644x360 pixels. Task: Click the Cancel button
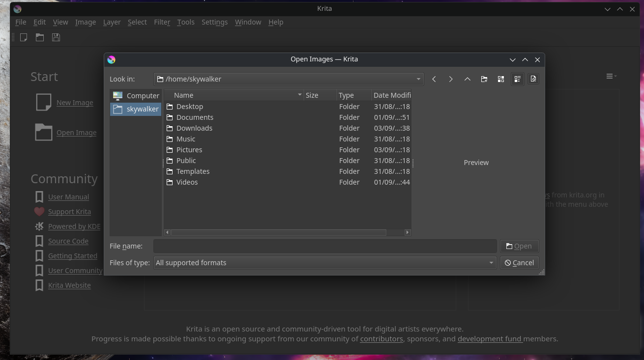[519, 263]
